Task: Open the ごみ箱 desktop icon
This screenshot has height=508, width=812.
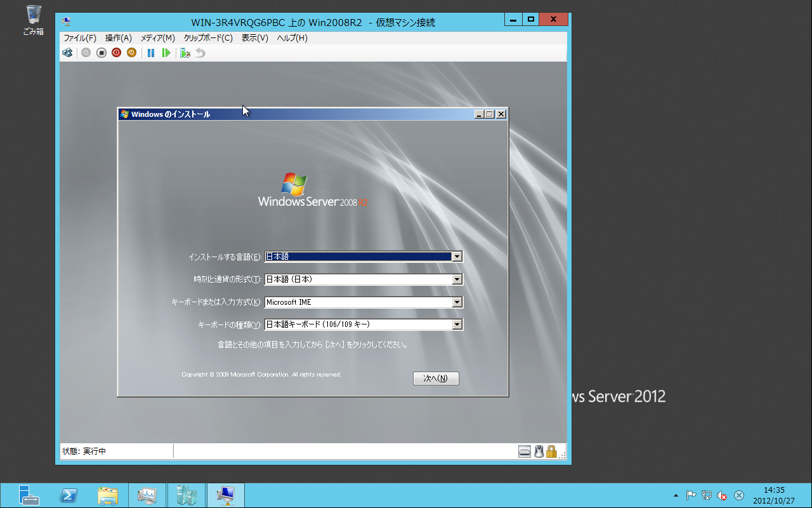Action: [33, 19]
